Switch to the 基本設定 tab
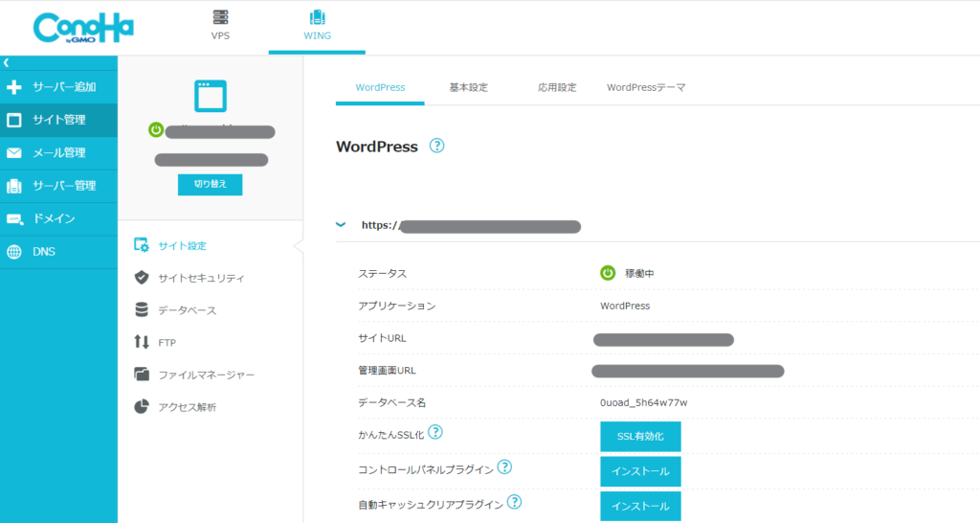This screenshot has width=980, height=523. point(468,87)
